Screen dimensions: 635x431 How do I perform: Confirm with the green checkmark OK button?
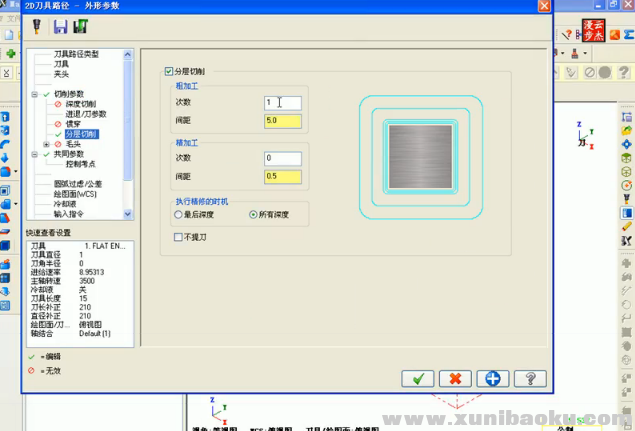pos(417,378)
